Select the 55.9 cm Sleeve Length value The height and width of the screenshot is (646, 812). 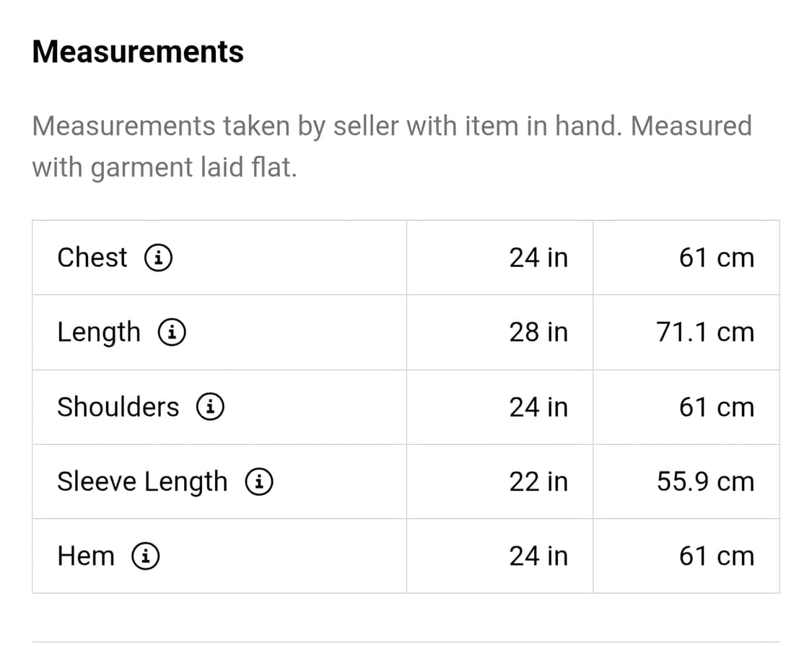[x=705, y=481]
